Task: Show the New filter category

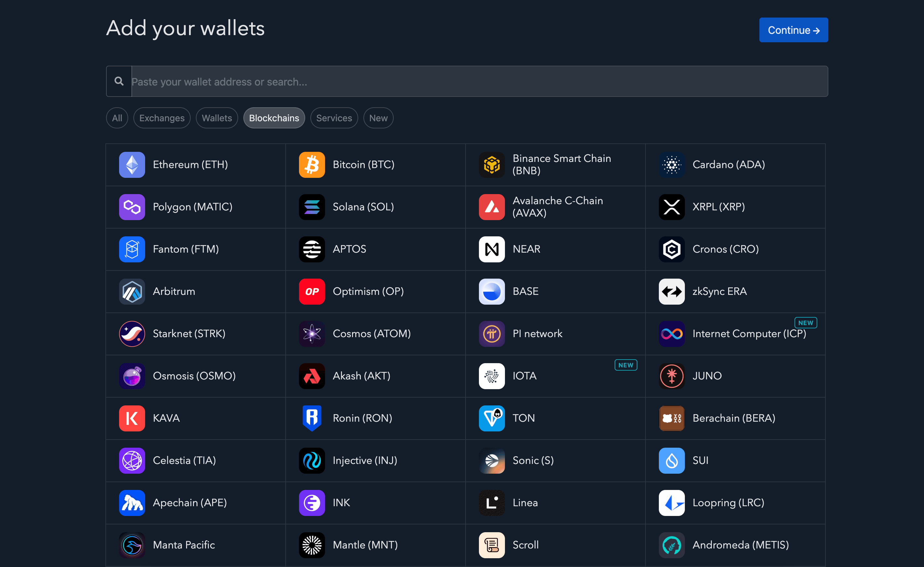Action: [x=378, y=118]
